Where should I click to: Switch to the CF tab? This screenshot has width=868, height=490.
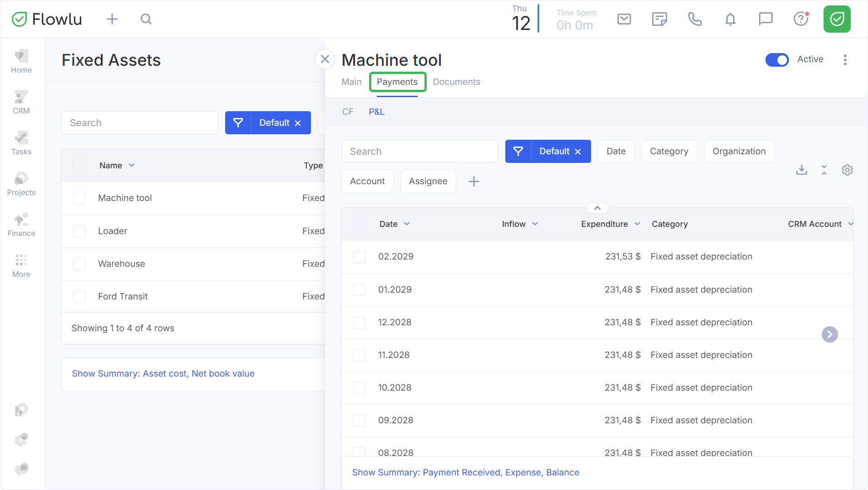pos(348,112)
